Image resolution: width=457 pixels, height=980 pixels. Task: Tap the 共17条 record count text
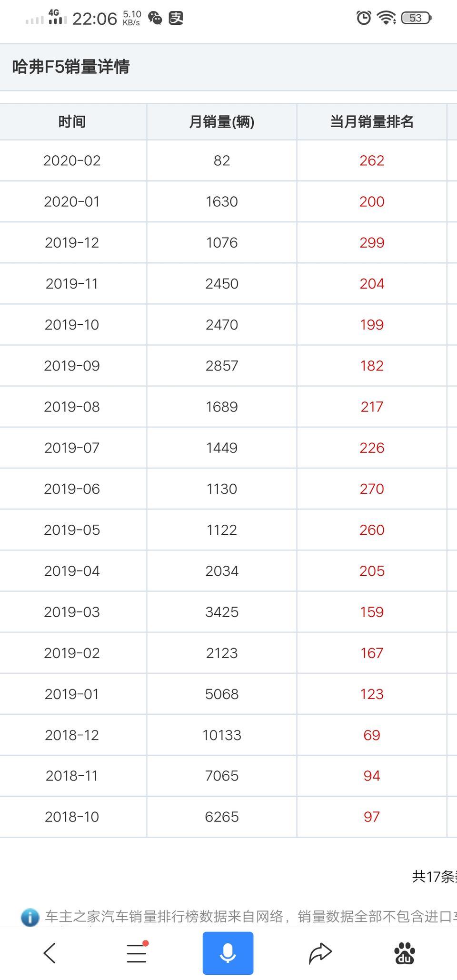coord(434,877)
